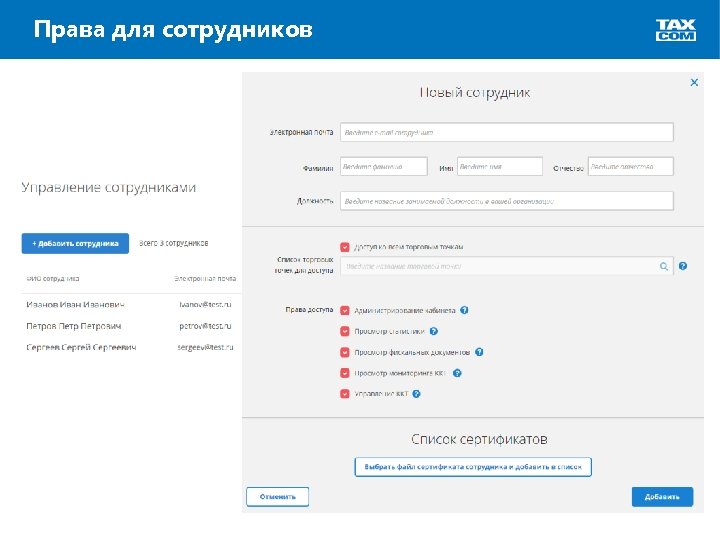Focus the Электронная почта input field
720x540 pixels.
point(506,132)
